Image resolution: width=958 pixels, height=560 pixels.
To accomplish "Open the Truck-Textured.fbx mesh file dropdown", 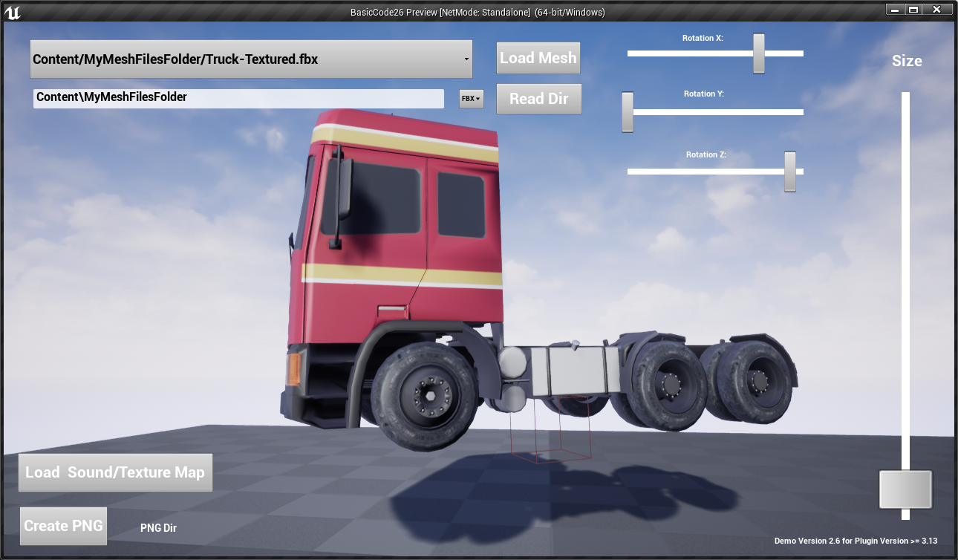I will click(x=251, y=59).
